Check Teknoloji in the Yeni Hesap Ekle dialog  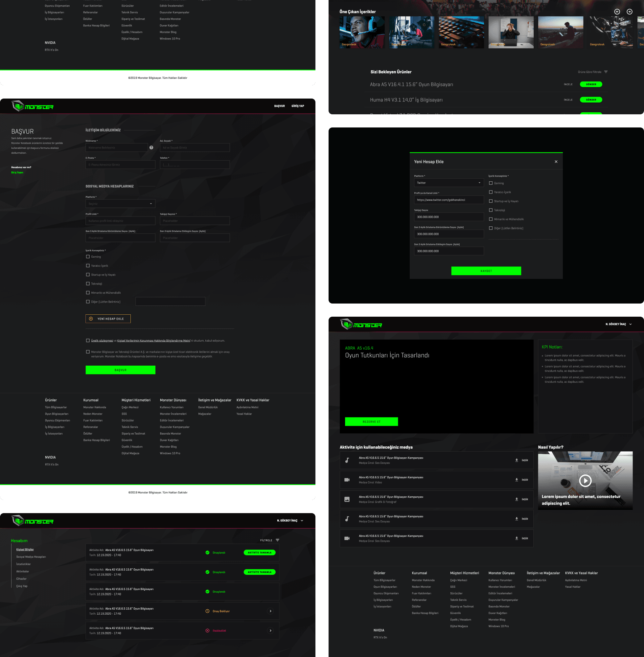[x=491, y=210]
